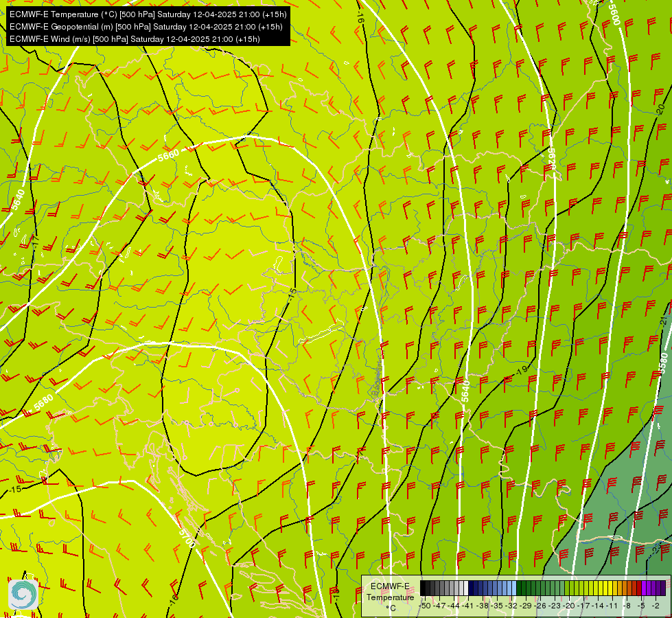
Task: Click the -50 value in the legend
Action: pyautogui.click(x=425, y=606)
